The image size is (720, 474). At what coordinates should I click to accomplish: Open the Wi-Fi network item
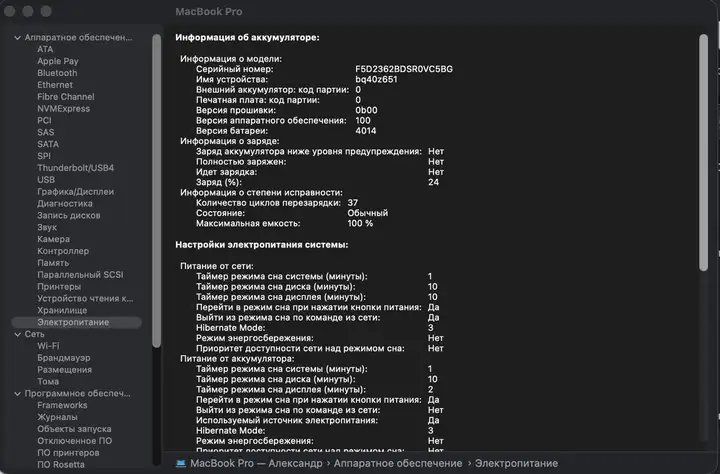pos(48,346)
